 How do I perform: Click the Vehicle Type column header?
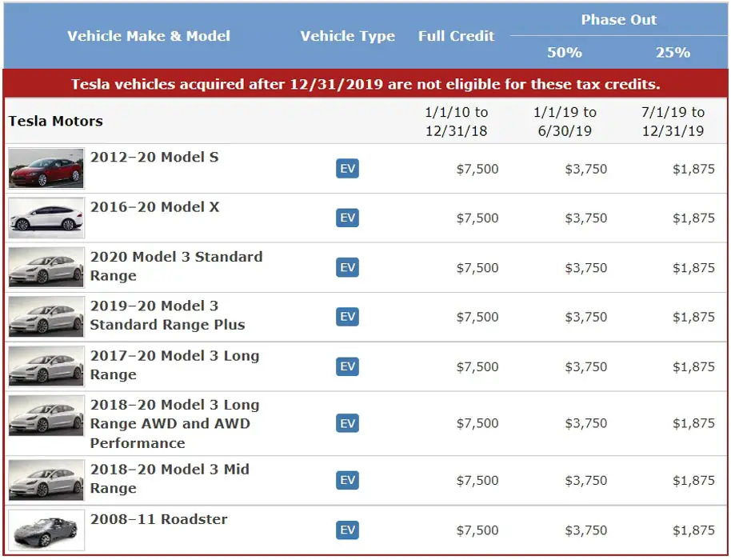click(x=347, y=36)
